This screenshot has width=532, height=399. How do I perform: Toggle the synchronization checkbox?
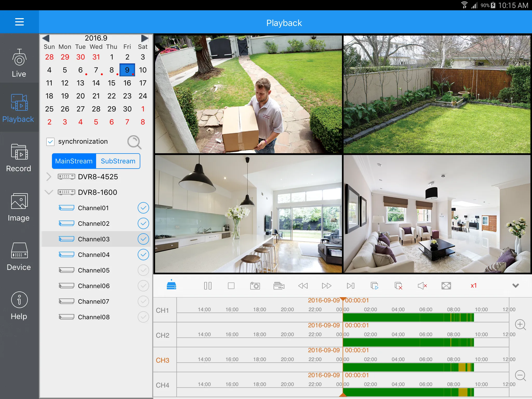coord(51,142)
